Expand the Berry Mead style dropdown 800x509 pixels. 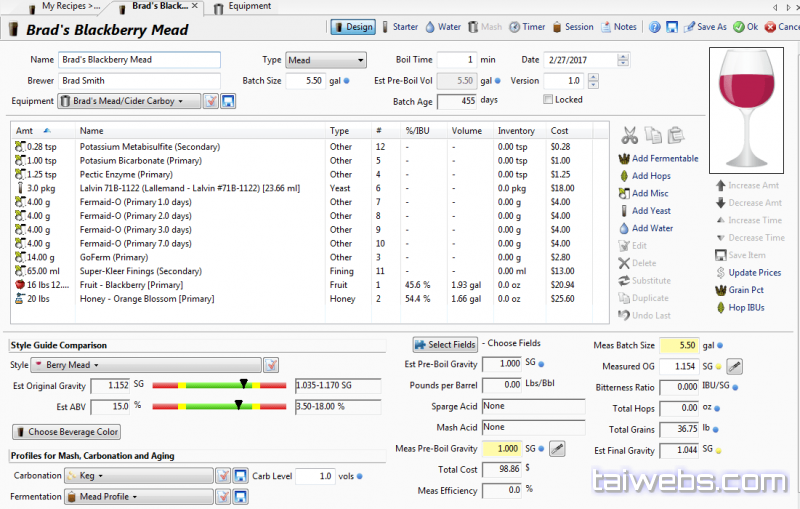tap(145, 365)
